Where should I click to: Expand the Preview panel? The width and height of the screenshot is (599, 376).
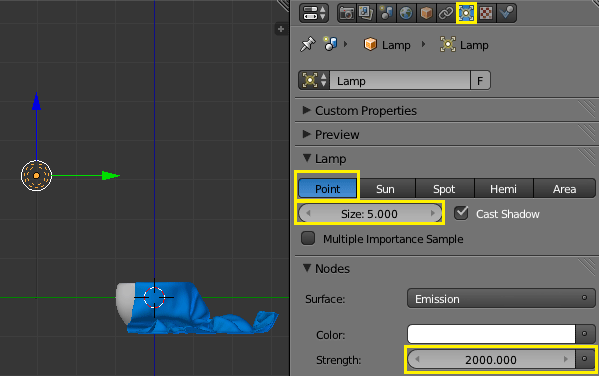pos(306,134)
